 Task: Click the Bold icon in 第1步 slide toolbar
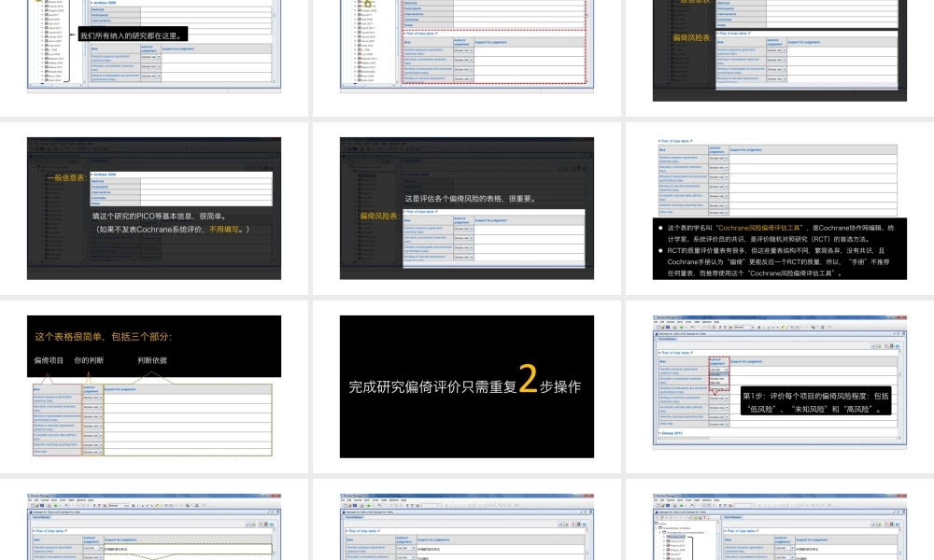[759, 328]
